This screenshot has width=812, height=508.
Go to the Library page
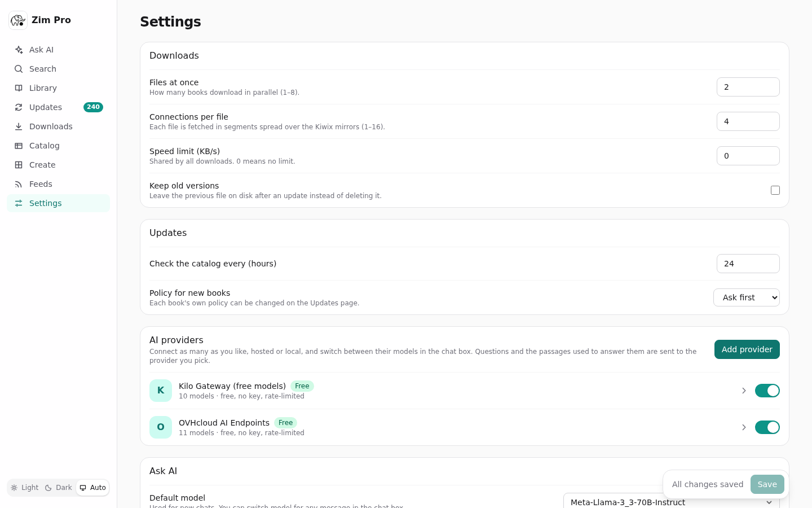58,88
